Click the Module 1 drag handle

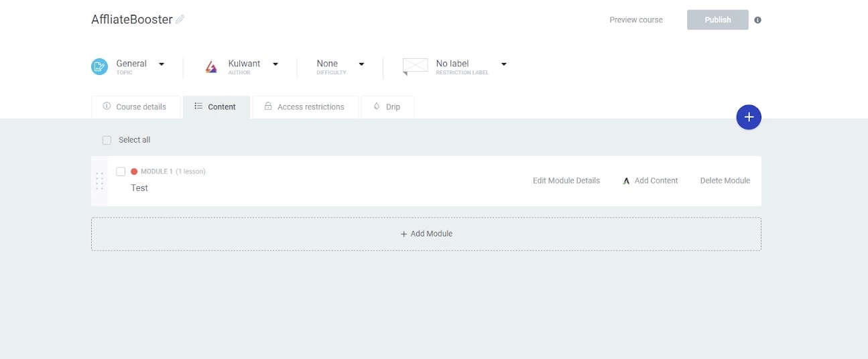99,181
